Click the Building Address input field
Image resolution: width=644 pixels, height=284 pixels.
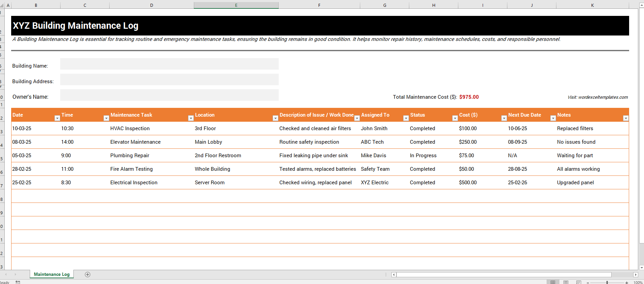coord(169,79)
